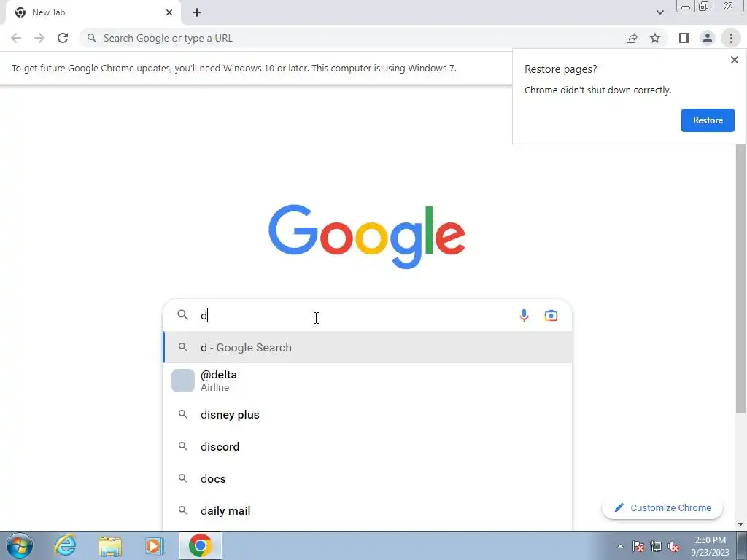Viewport: 747px width, 560px height.
Task: Click the share page icon in the address bar
Action: [632, 38]
